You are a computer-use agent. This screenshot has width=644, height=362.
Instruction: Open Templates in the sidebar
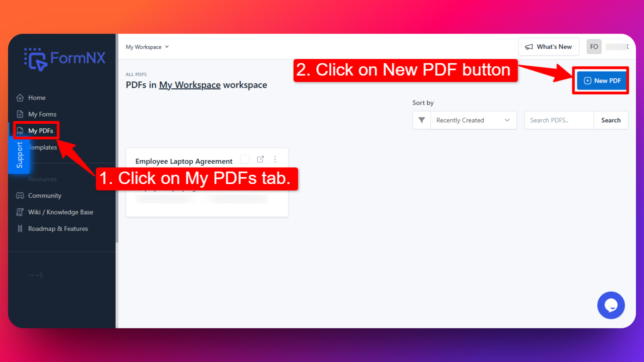pyautogui.click(x=43, y=147)
